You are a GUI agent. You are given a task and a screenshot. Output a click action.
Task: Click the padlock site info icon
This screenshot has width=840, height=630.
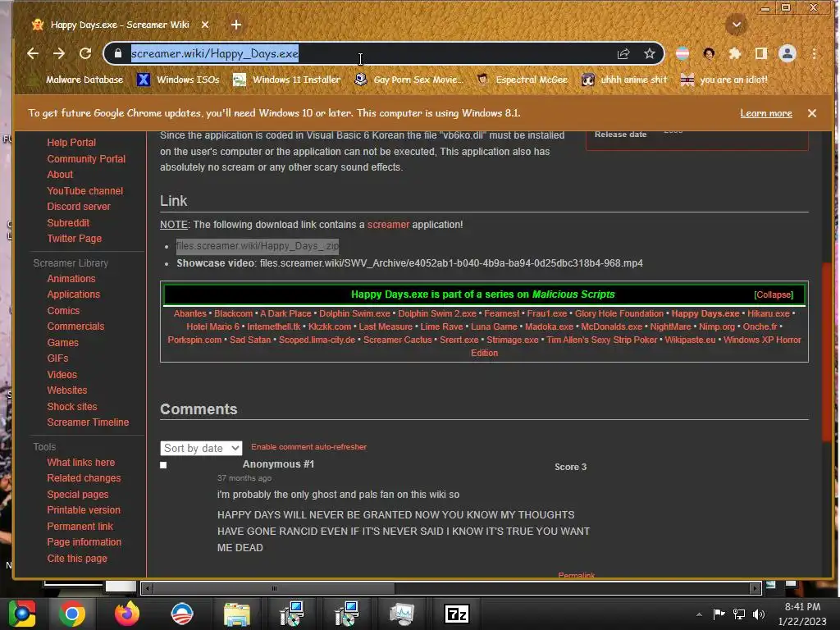point(118,53)
